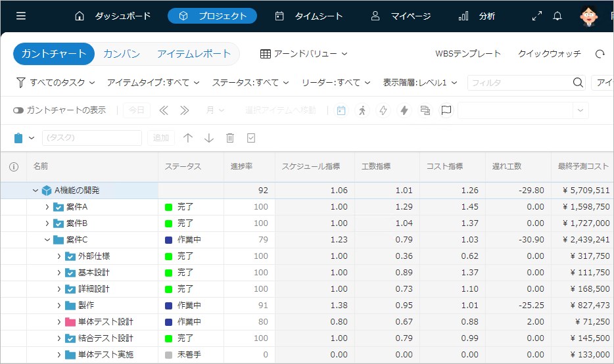This screenshot has width=614, height=364.
Task: Click the WBSテンプレート link
Action: point(467,54)
